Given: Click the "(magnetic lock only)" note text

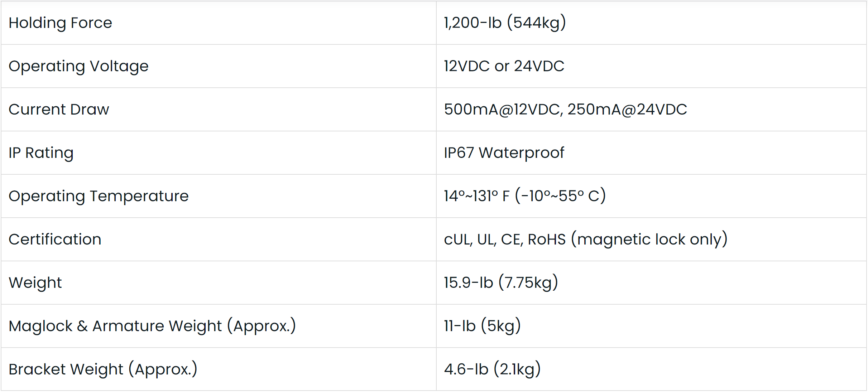Looking at the screenshot, I should (649, 239).
